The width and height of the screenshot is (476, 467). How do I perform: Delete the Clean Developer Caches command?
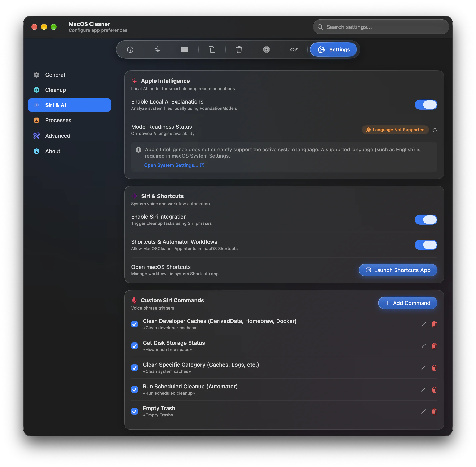(x=434, y=324)
